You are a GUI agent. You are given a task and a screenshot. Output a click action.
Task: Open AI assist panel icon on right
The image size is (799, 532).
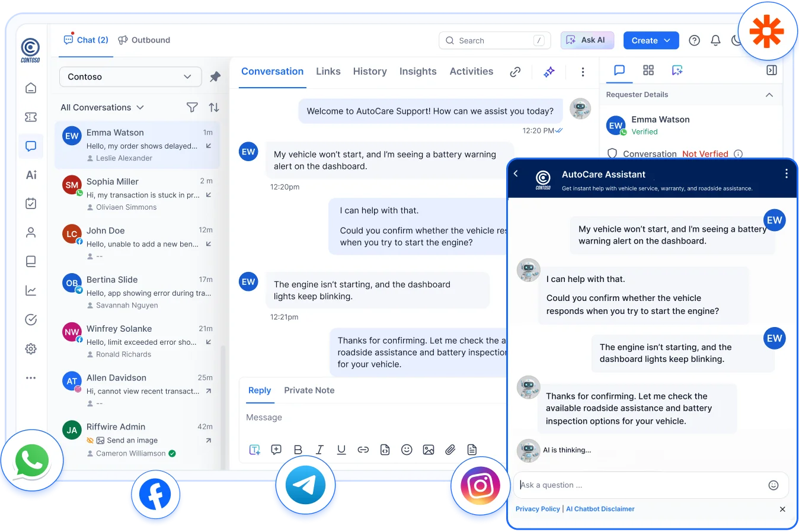click(677, 70)
